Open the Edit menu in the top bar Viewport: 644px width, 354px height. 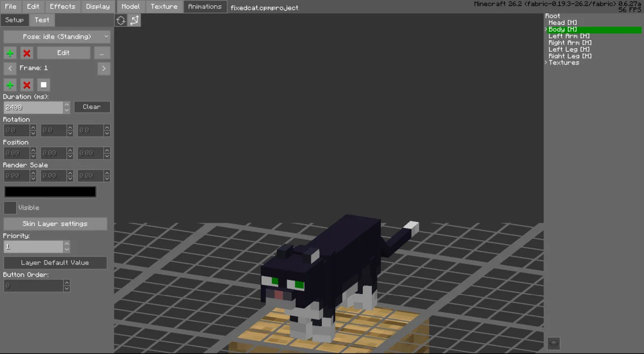click(x=33, y=6)
